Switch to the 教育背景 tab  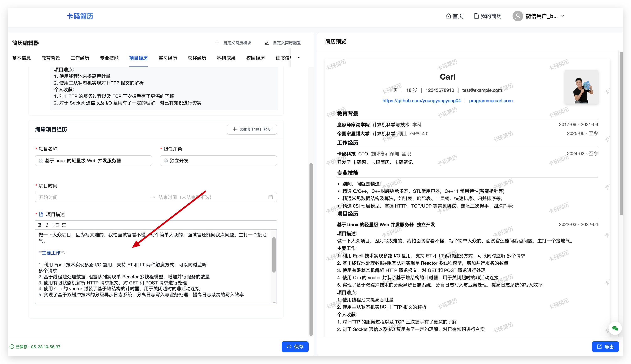(51, 58)
